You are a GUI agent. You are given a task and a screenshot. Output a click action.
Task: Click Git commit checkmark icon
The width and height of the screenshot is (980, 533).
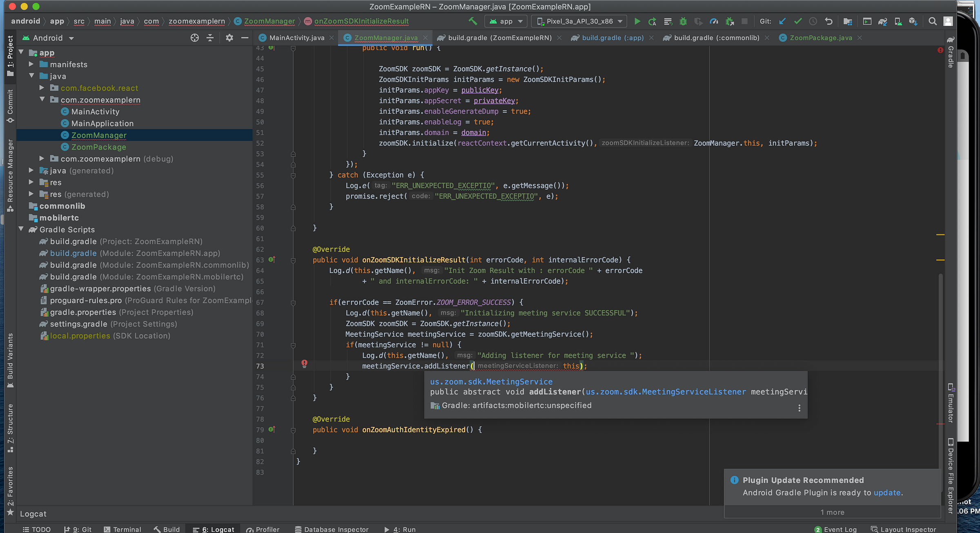pyautogui.click(x=797, y=21)
